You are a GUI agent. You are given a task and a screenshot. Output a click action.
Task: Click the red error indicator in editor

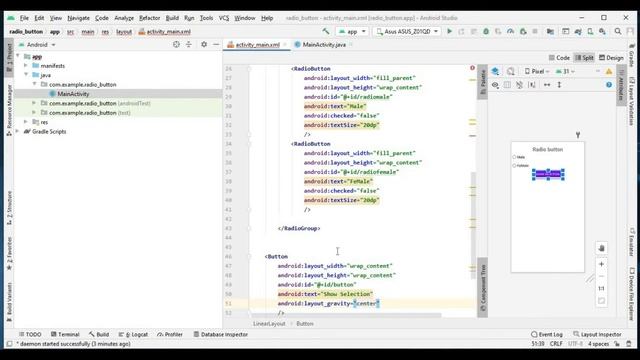[472, 68]
